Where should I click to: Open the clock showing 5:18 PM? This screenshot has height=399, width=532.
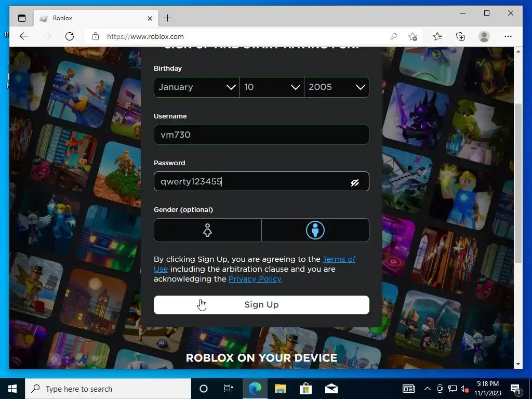tap(487, 389)
